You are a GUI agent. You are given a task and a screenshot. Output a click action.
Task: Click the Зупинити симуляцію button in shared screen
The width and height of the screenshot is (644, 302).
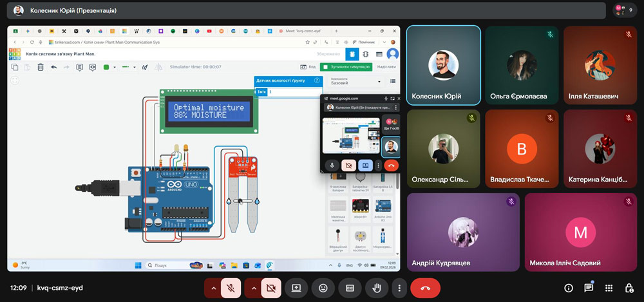pyautogui.click(x=346, y=66)
